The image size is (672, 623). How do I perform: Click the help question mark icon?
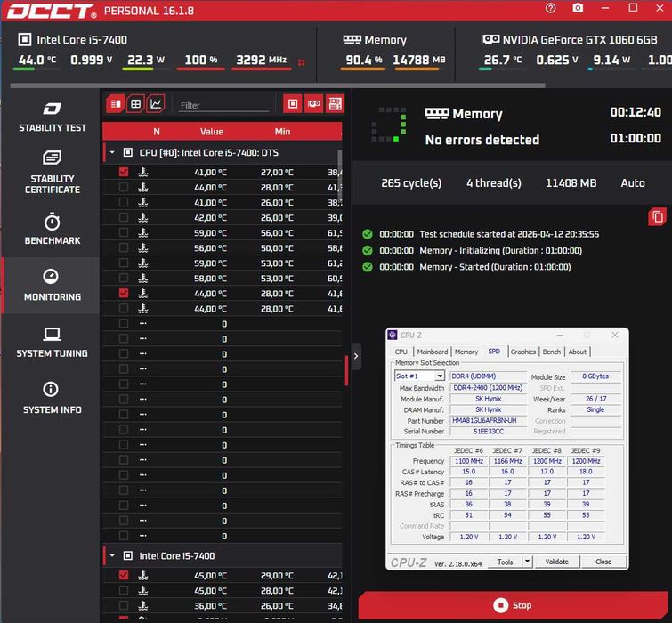coord(551,8)
